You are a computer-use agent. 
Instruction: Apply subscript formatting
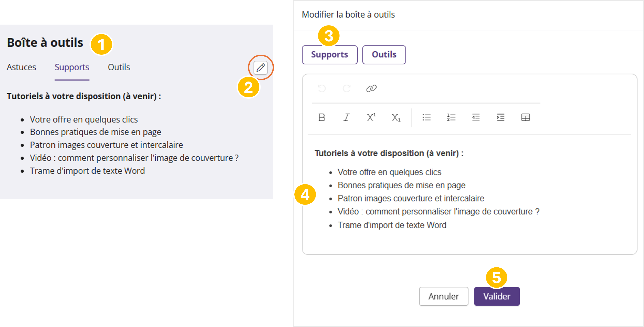[x=396, y=117]
